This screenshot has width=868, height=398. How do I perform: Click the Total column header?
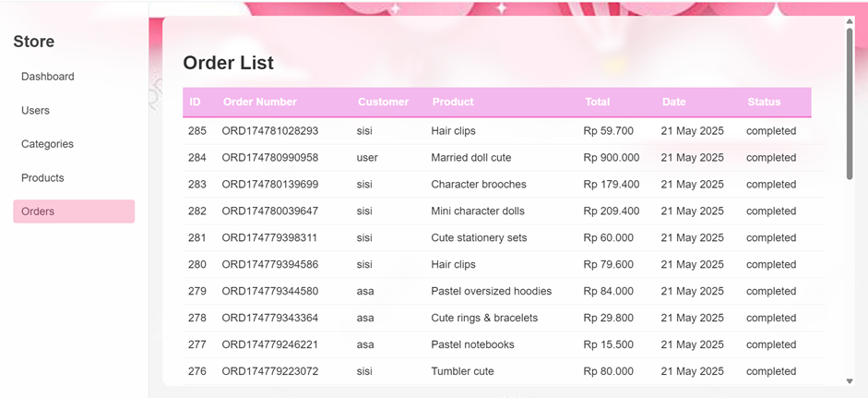pyautogui.click(x=597, y=102)
